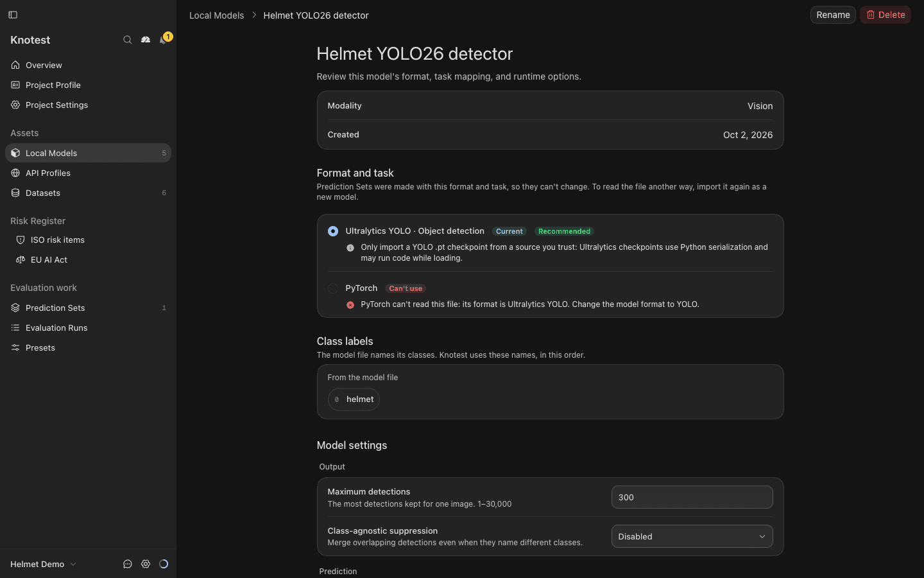Screen dimensions: 924x578
Task: Click the red Delete button
Action: 886,15
